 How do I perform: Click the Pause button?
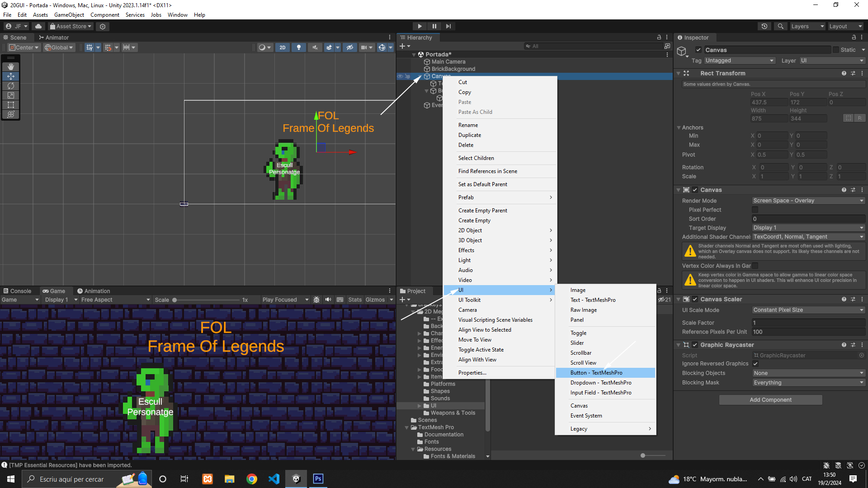434,26
